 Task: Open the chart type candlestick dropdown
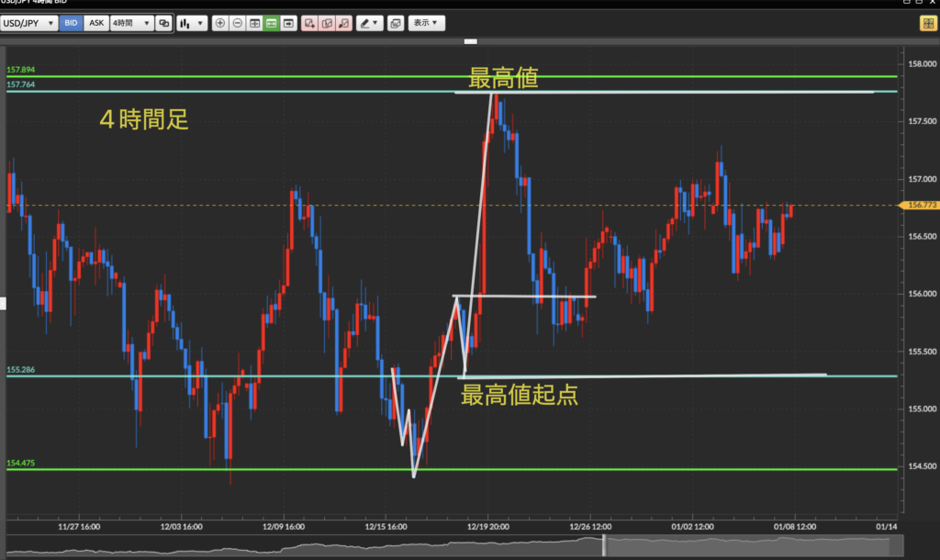(192, 23)
